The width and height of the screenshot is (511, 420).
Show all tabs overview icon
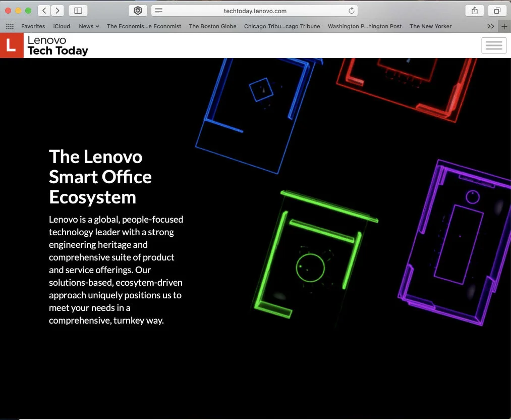(x=497, y=11)
